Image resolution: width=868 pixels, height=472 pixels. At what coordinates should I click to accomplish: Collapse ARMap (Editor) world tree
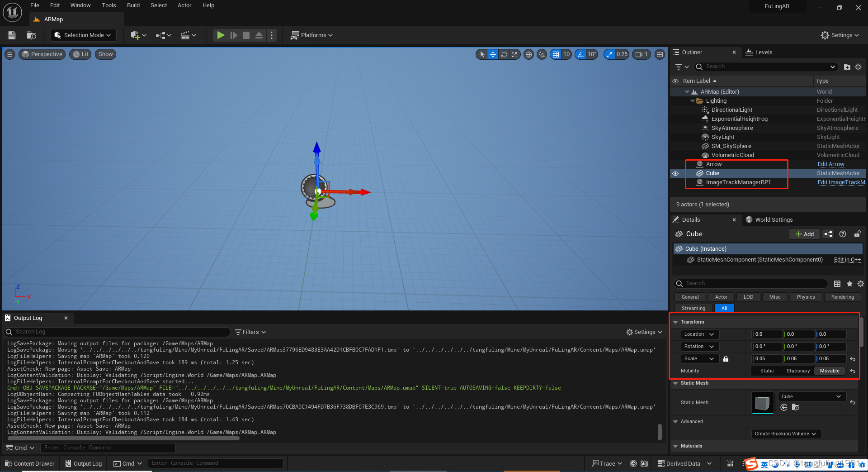pyautogui.click(x=687, y=92)
